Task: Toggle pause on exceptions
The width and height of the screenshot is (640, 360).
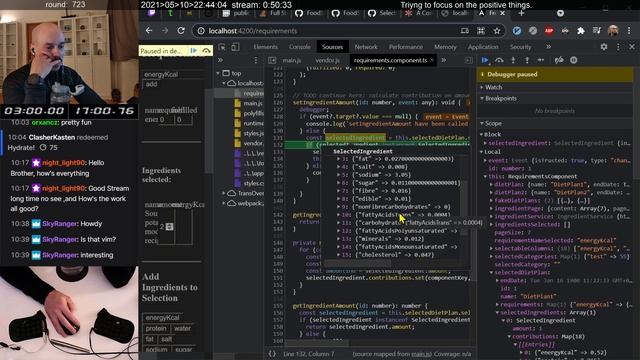Action: click(x=573, y=60)
